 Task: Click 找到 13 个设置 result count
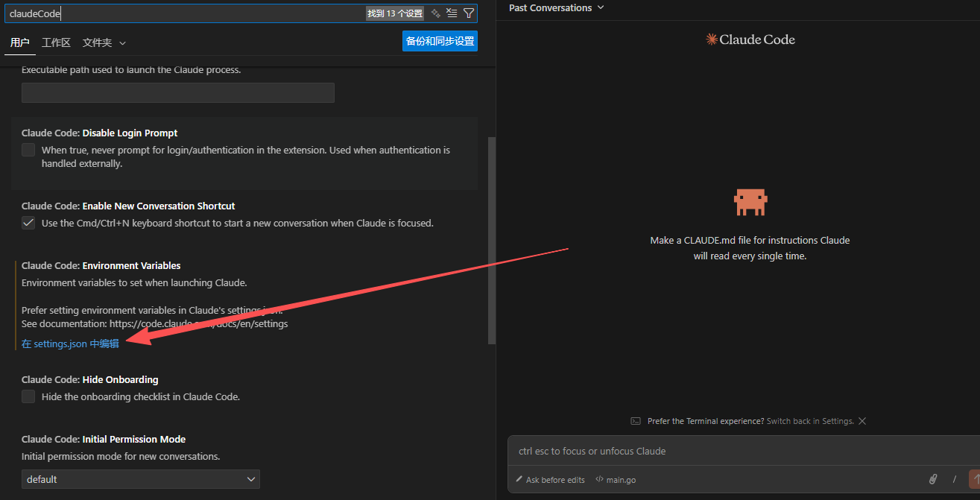[395, 13]
